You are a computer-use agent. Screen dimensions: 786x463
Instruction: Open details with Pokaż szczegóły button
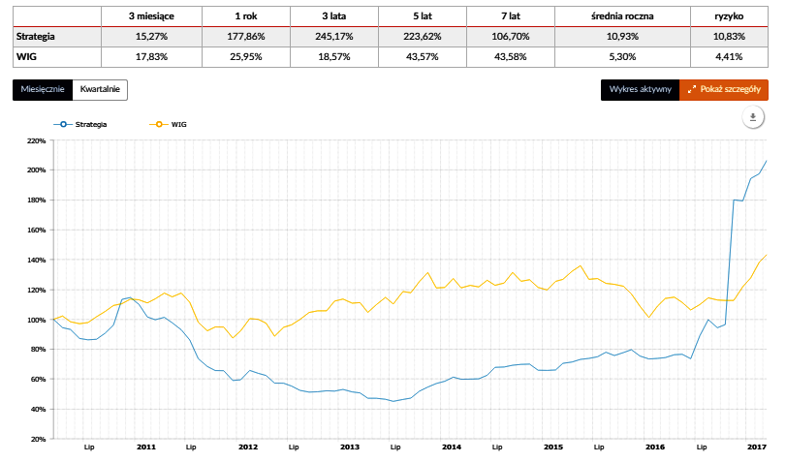724,89
